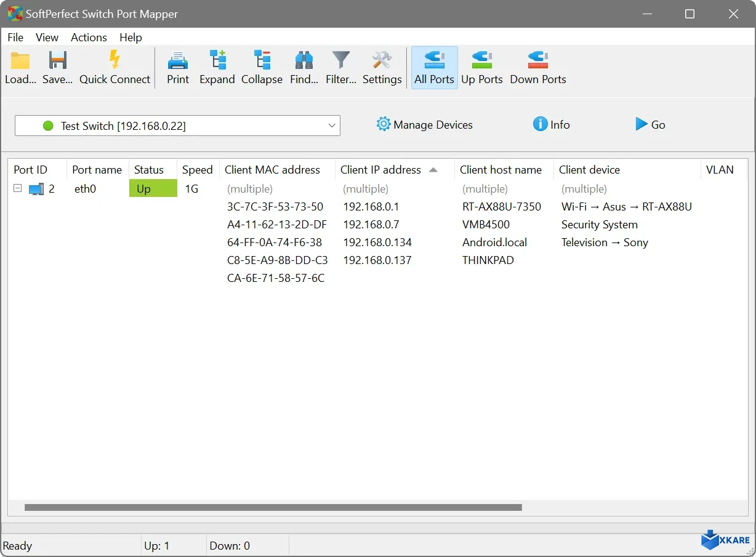Select MAC CA-6E-71-58-57-6C
This screenshot has width=756, height=557.
276,278
